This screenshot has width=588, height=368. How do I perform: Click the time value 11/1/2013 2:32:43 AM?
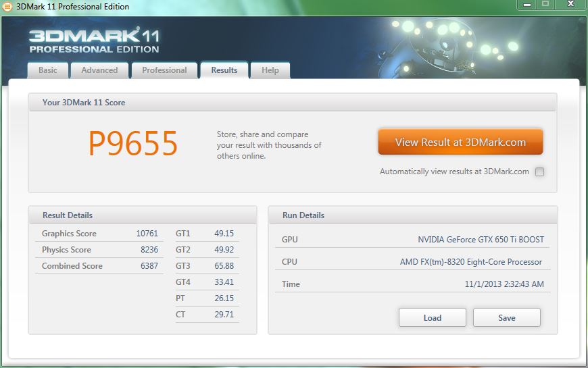tap(504, 284)
